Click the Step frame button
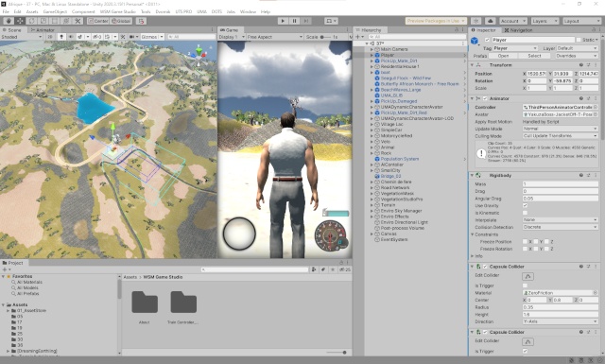The height and width of the screenshot is (364, 605). point(306,21)
